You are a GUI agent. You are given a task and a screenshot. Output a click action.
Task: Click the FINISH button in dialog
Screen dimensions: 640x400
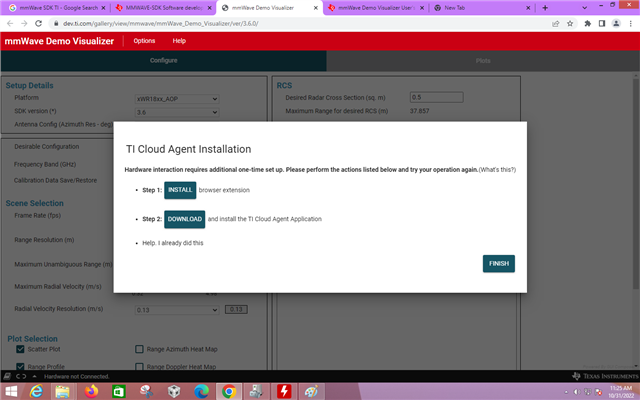click(499, 264)
